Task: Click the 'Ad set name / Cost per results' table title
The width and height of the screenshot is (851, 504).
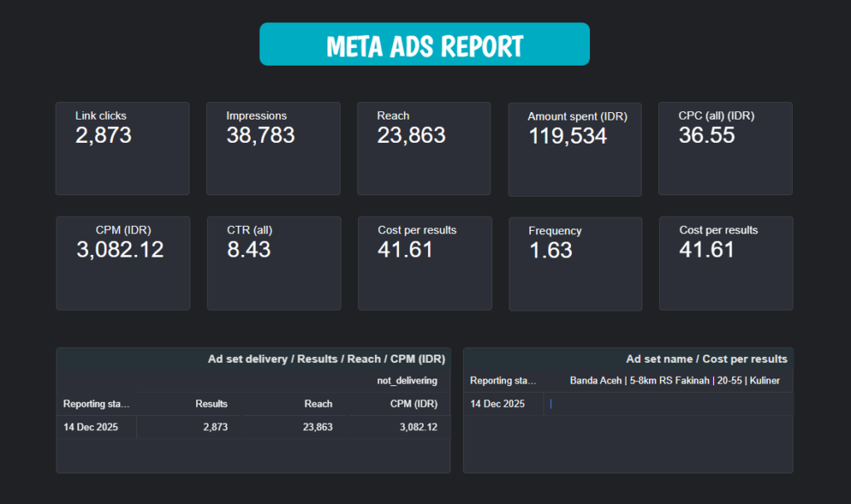Action: 706,360
